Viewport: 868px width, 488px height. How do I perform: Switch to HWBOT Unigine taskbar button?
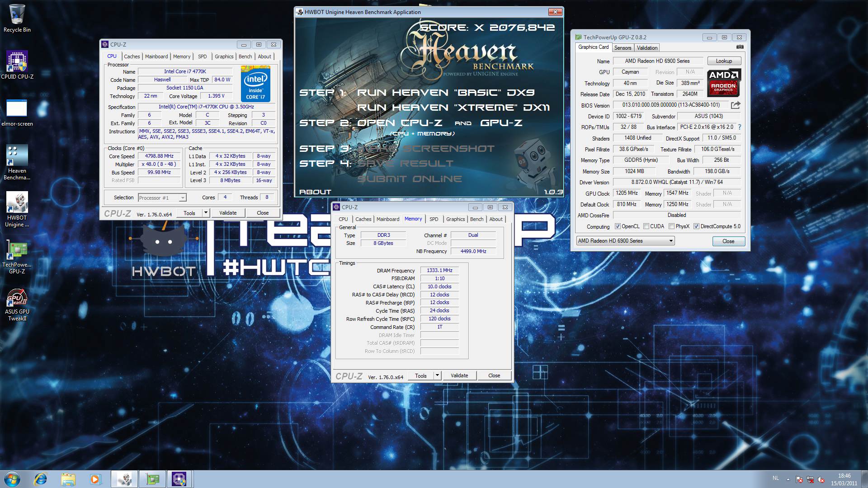click(124, 479)
